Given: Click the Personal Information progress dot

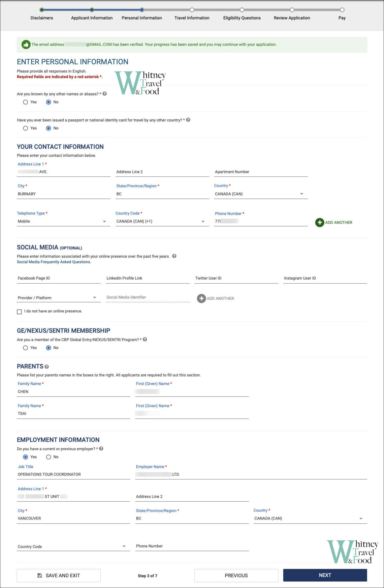Looking at the screenshot, I should pos(142,10).
